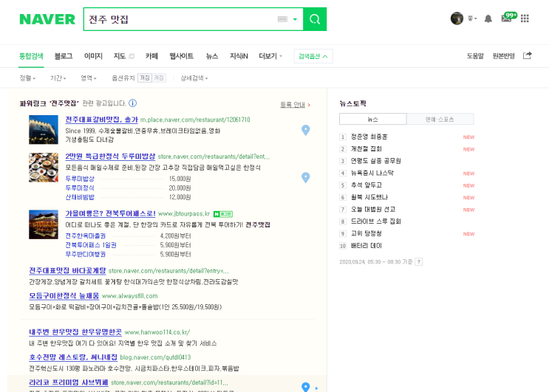Image resolution: width=549 pixels, height=392 pixels.
Task: Open news topic 뉴욕증시 나스닥
Action: [372, 173]
